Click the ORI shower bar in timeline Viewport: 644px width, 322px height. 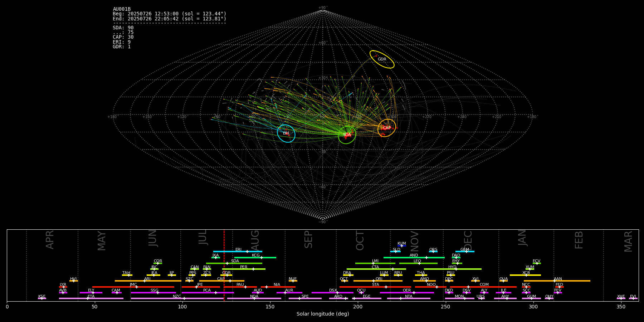point(378,281)
